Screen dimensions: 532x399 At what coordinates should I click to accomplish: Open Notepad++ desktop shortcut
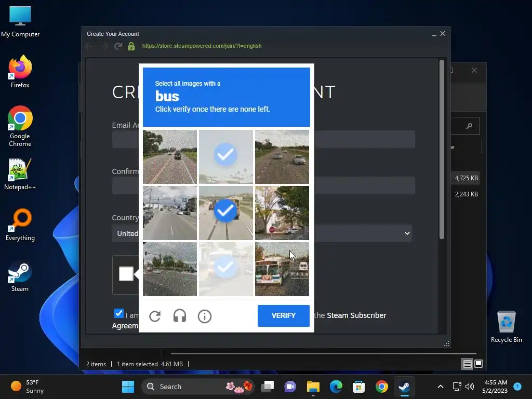point(20,174)
